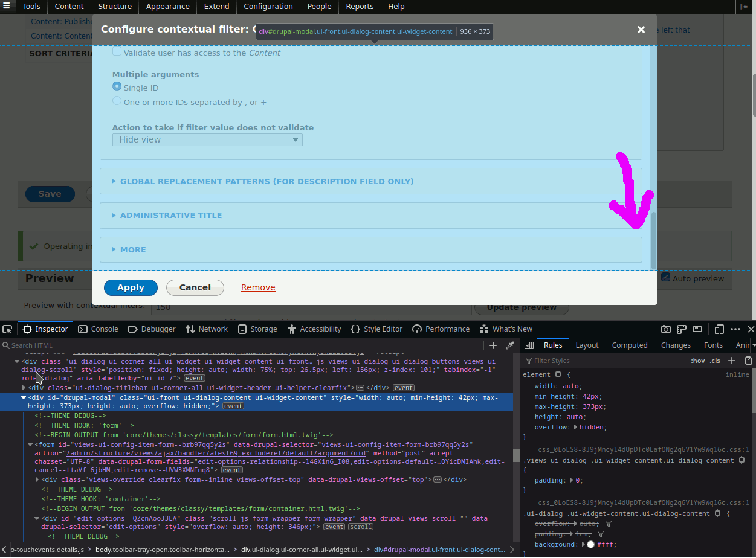756x558 pixels.
Task: Enable the Auto preview checkbox
Action: coord(665,278)
